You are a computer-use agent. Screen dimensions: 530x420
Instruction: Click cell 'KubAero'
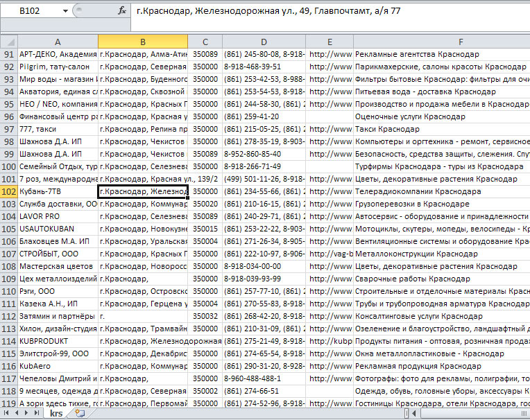pos(58,367)
